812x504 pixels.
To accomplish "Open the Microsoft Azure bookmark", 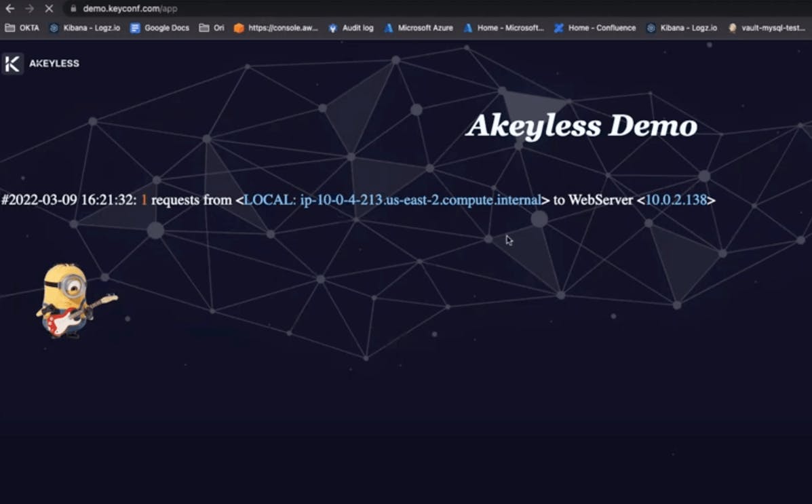I will pos(419,28).
